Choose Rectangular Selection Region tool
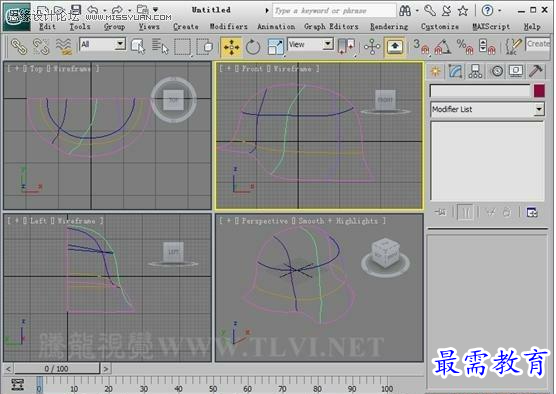This screenshot has width=556, height=394. 183,46
